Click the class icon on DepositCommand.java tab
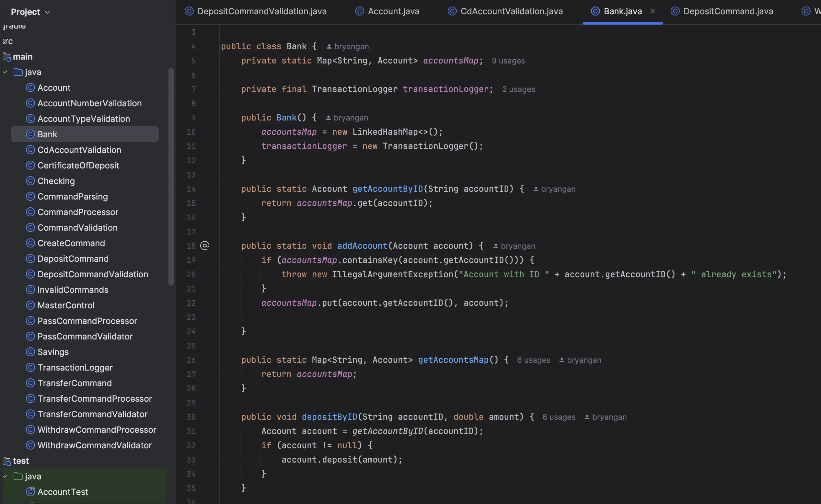Screen dimensions: 821x504 click(675, 11)
